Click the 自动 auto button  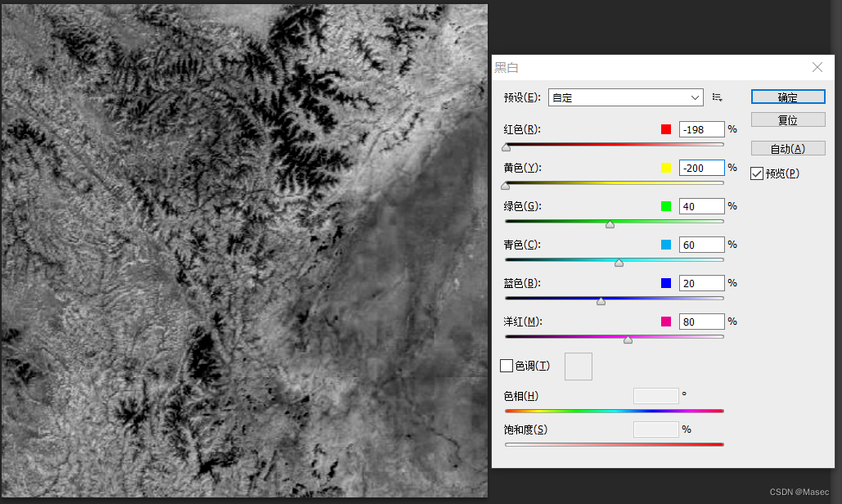788,148
